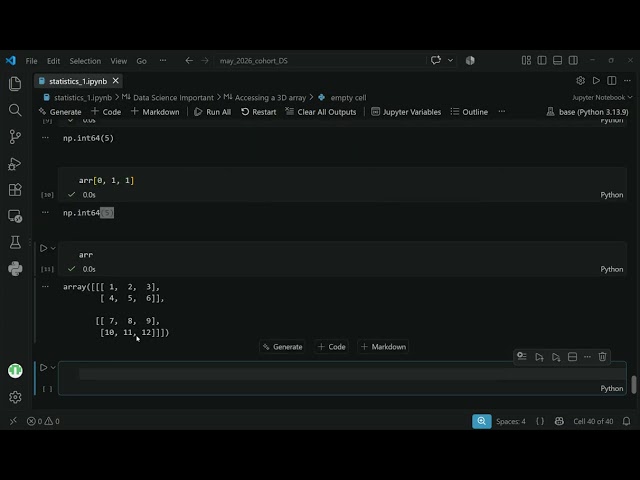Image resolution: width=640 pixels, height=480 pixels.
Task: Open the Edit menu
Action: click(53, 61)
